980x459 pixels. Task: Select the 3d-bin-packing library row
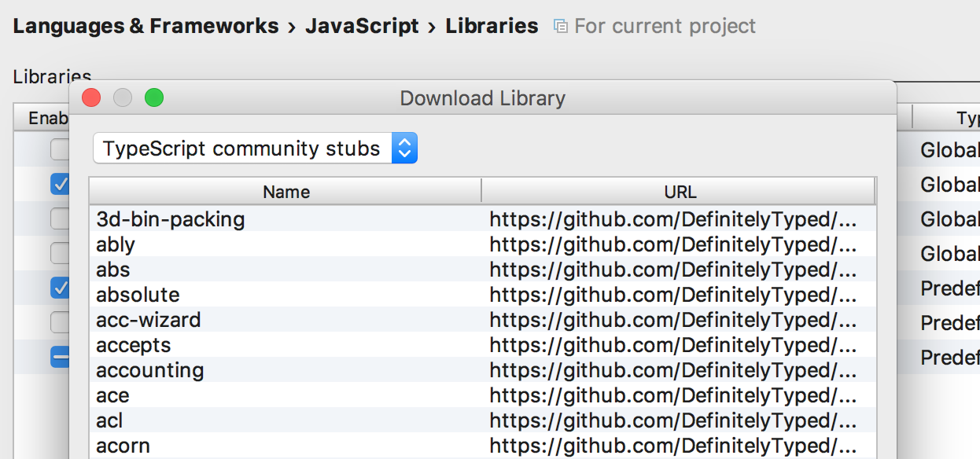pos(482,218)
